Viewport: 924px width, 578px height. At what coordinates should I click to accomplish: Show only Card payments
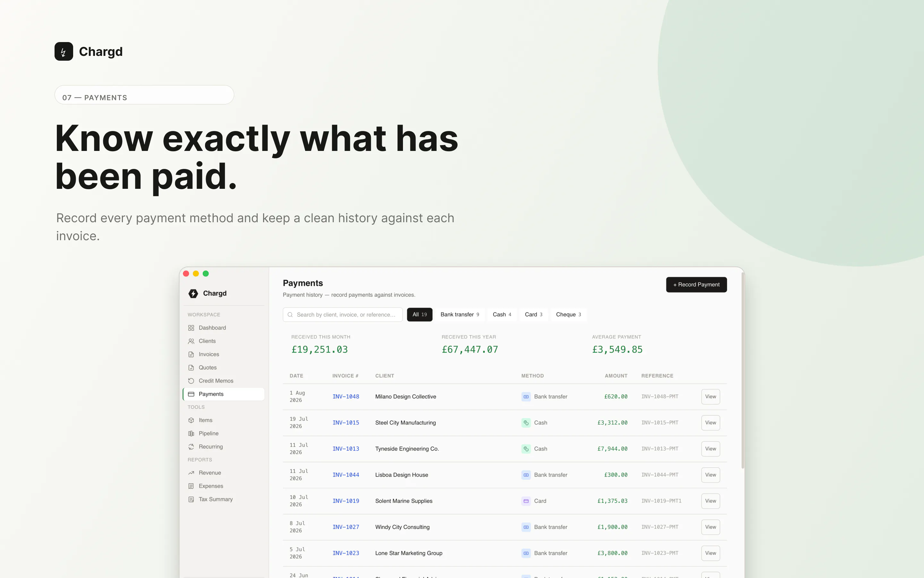coord(534,315)
